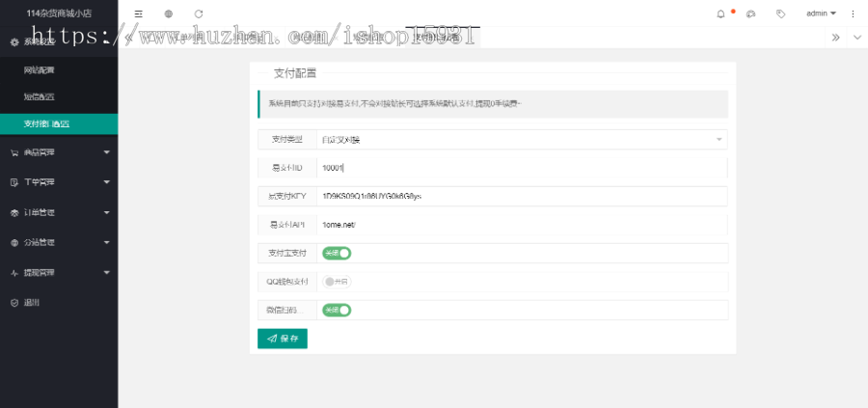
Task: Click the 114杂货商城小店 site title
Action: (59, 14)
